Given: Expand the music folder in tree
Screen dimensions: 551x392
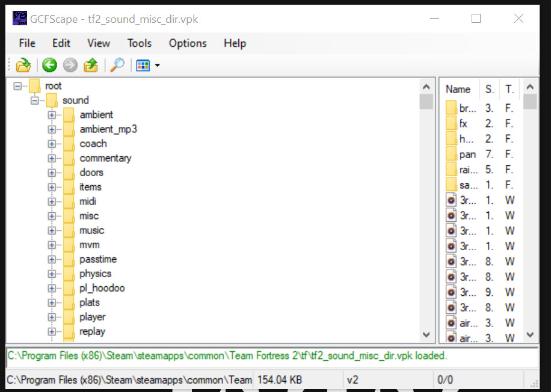Looking at the screenshot, I should [x=52, y=230].
